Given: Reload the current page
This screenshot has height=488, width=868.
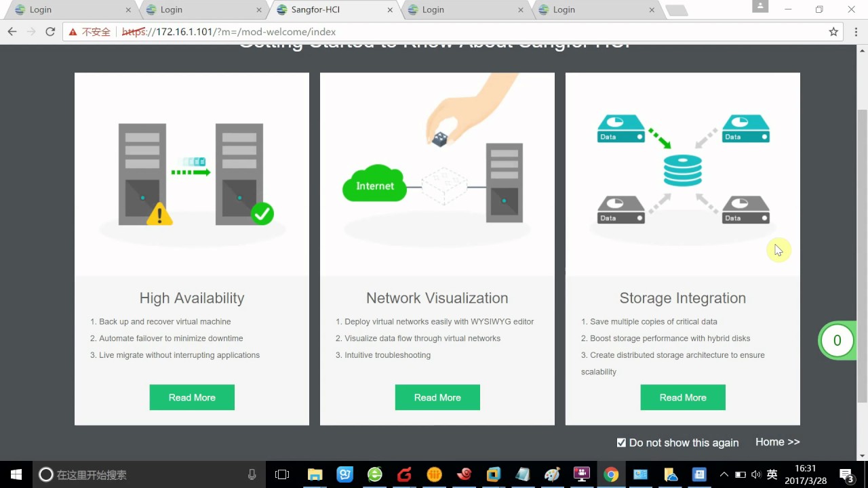Looking at the screenshot, I should (x=50, y=32).
